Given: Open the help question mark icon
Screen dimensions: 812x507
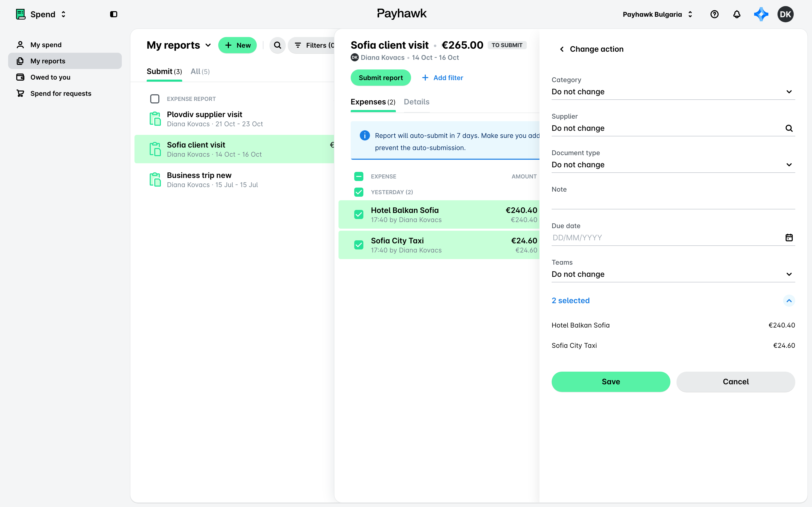Looking at the screenshot, I should (x=714, y=14).
